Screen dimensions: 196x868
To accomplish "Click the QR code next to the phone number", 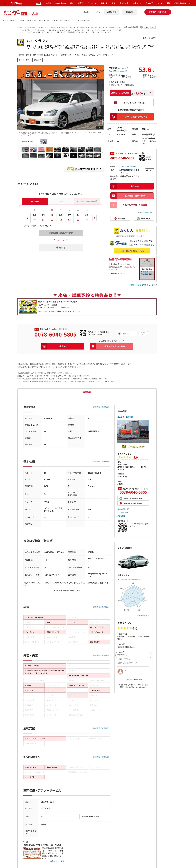I will 142,158.
